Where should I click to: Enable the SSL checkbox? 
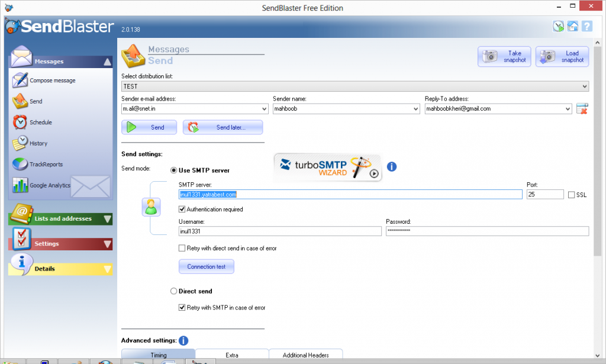571,195
